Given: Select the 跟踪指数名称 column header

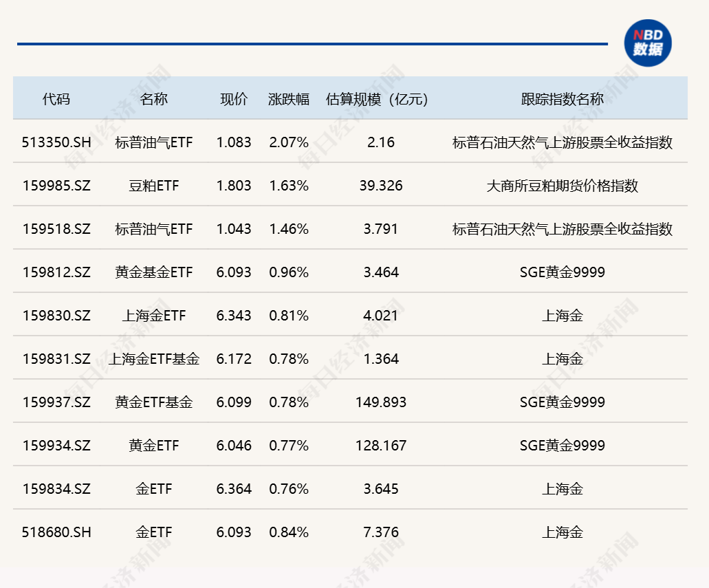Looking at the screenshot, I should [x=562, y=99].
